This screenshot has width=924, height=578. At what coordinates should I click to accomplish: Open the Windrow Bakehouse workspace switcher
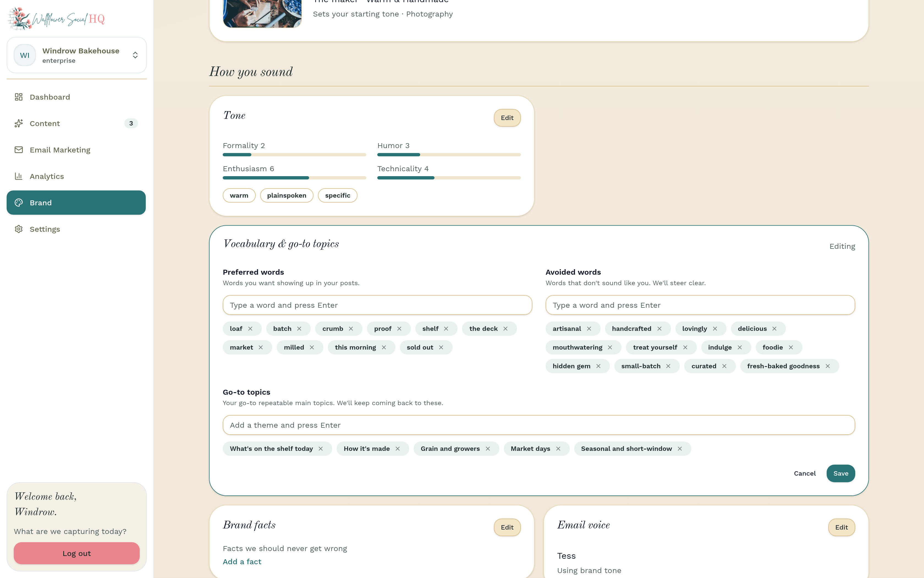(76, 55)
